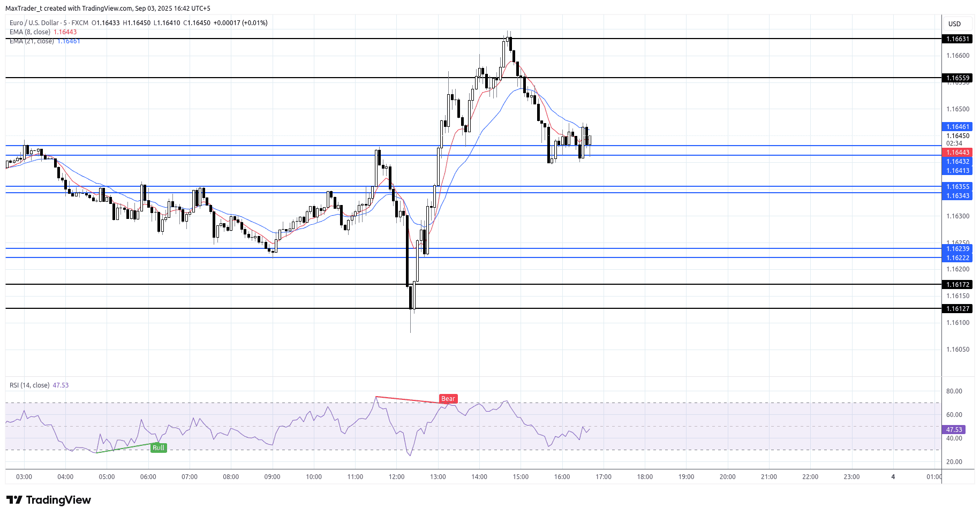Click the 1.16127 black level label
The image size is (980, 516).
[x=957, y=309]
